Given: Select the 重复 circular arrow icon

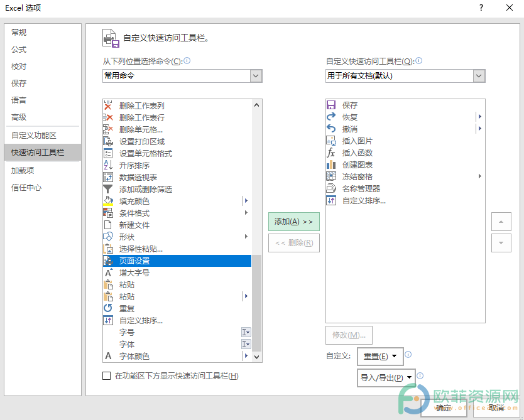Looking at the screenshot, I should 108,308.
